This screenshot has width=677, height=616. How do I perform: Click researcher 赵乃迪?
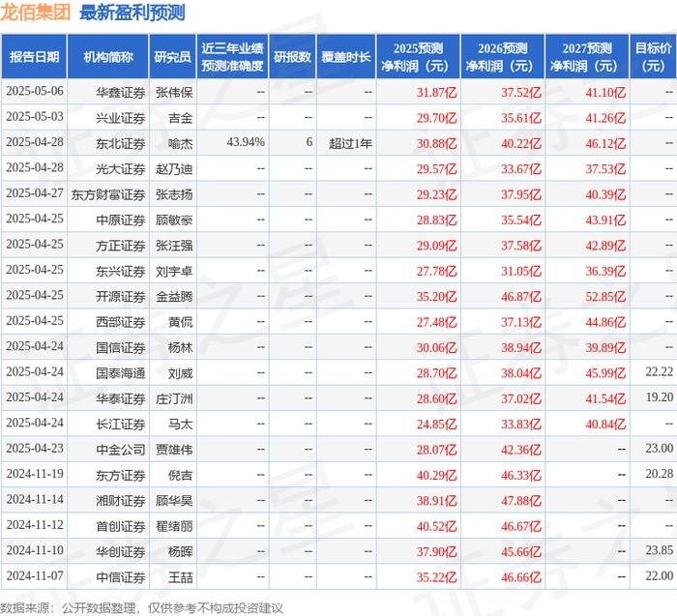pyautogui.click(x=174, y=169)
